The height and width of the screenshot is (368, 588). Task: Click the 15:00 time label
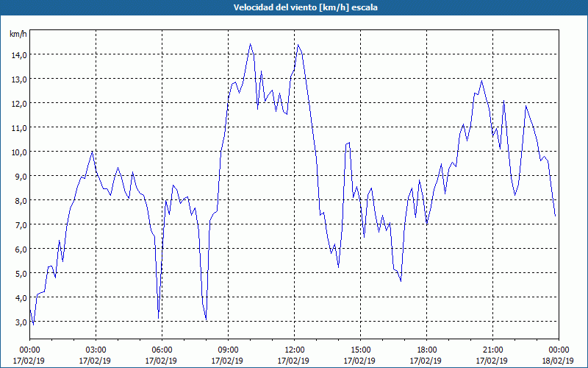pos(360,350)
